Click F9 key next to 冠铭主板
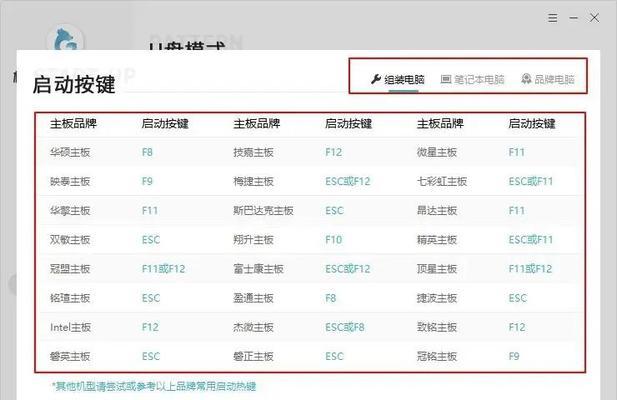 point(514,356)
